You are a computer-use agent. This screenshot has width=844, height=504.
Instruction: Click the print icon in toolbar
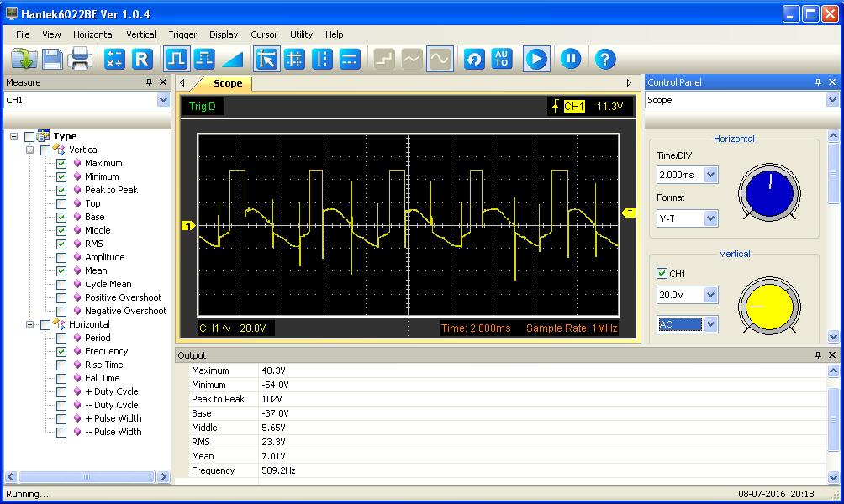pos(80,59)
